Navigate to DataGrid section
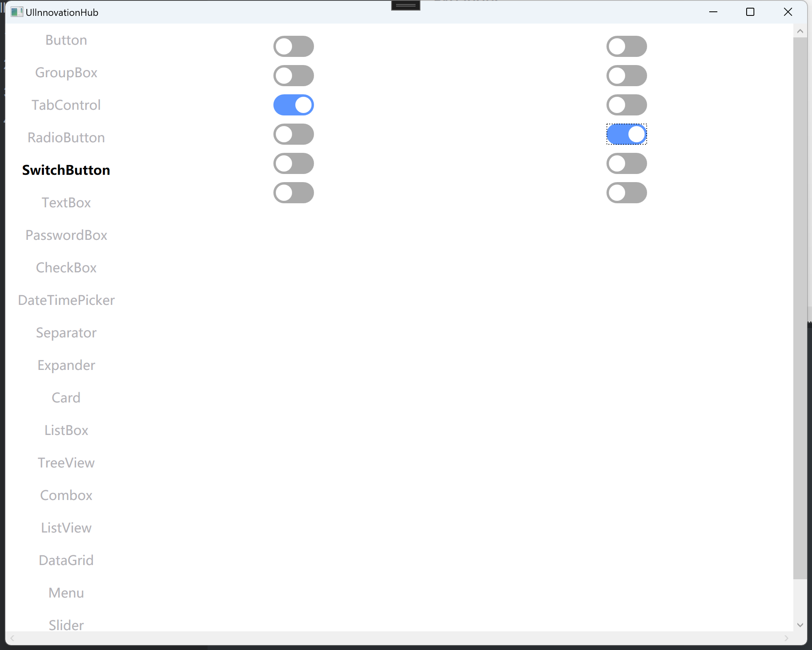 [x=66, y=560]
